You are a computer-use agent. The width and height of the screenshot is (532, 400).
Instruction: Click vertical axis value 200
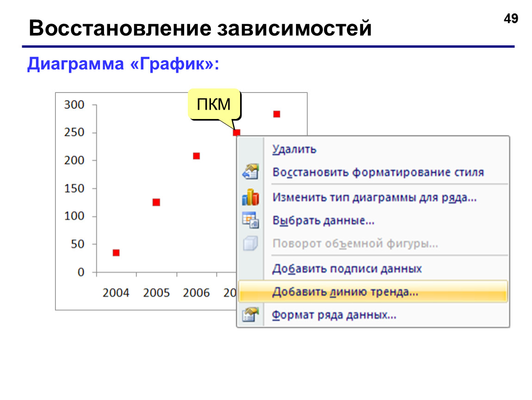point(74,160)
